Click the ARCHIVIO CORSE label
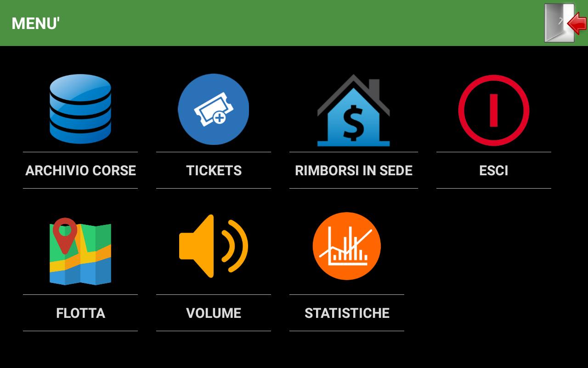588x368 pixels. (x=80, y=170)
